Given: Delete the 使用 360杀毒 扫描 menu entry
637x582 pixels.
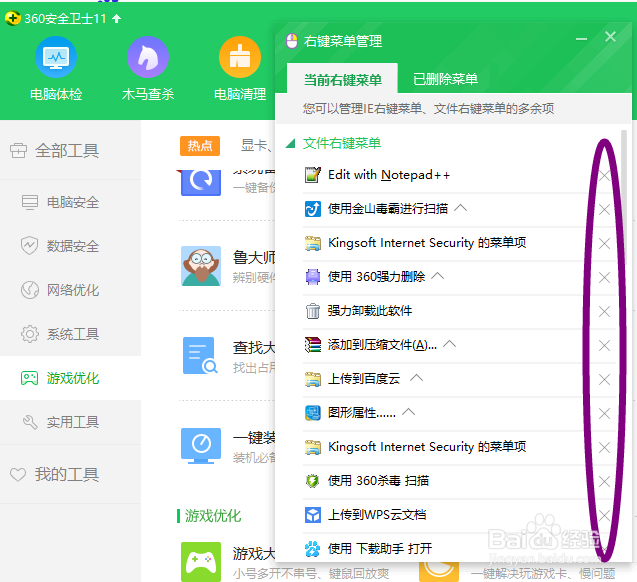Looking at the screenshot, I should [604, 482].
